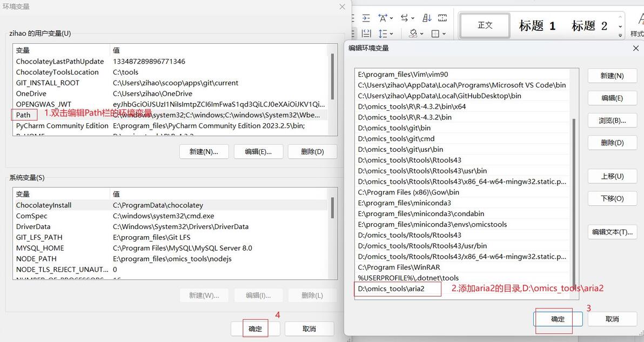
Task: Click 删除(D) in 编辑环境变量 dialog
Action: pos(612,143)
